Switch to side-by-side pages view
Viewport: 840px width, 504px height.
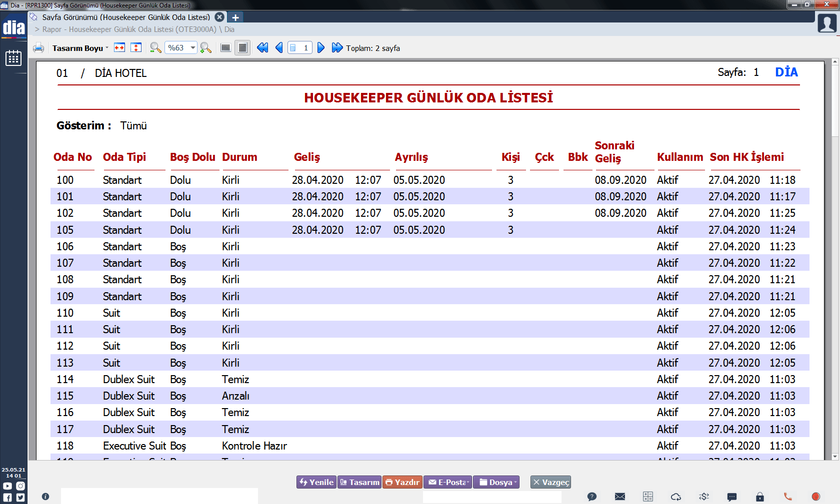tap(225, 48)
